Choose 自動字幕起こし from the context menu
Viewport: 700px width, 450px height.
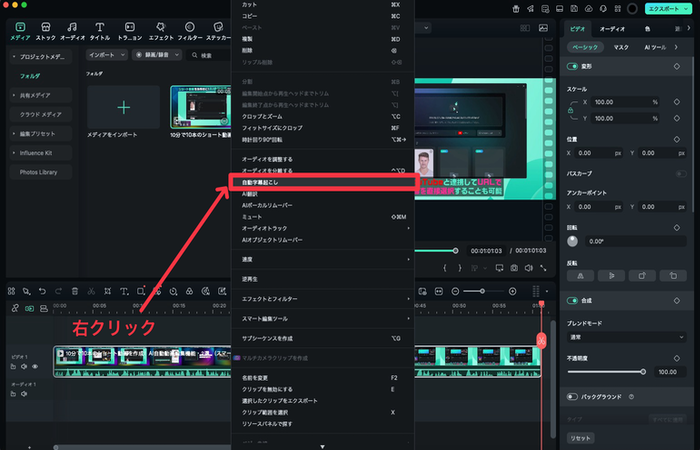coord(320,182)
